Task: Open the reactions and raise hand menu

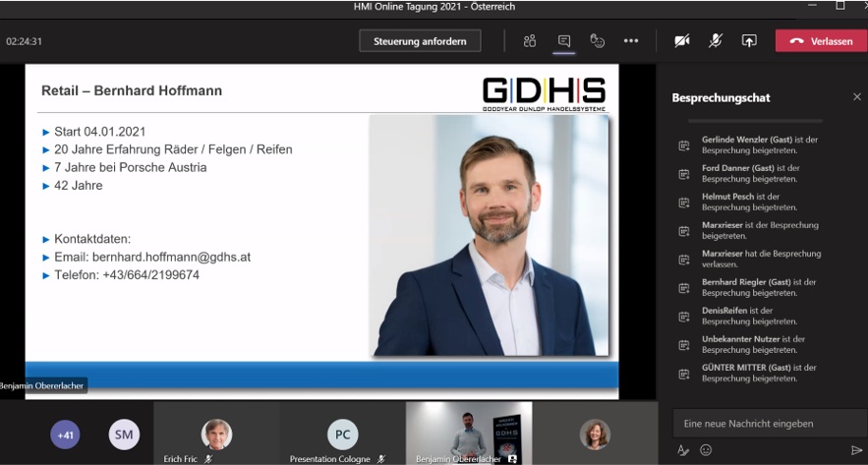Action: tap(597, 40)
